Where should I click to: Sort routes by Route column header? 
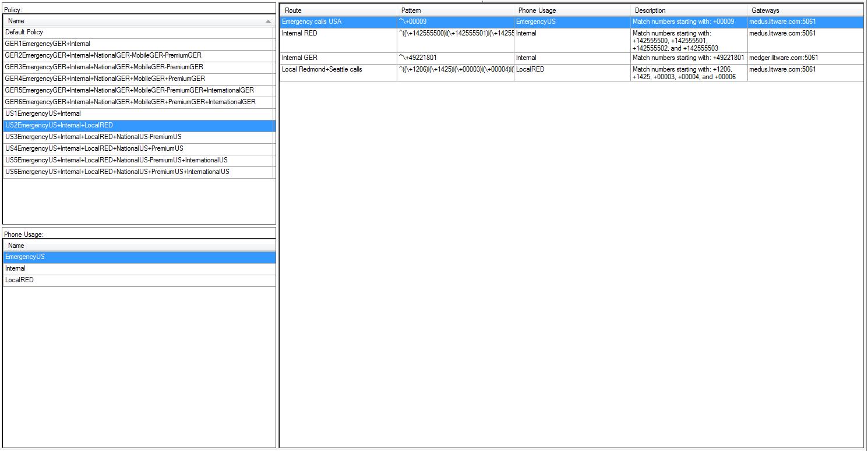coord(338,10)
